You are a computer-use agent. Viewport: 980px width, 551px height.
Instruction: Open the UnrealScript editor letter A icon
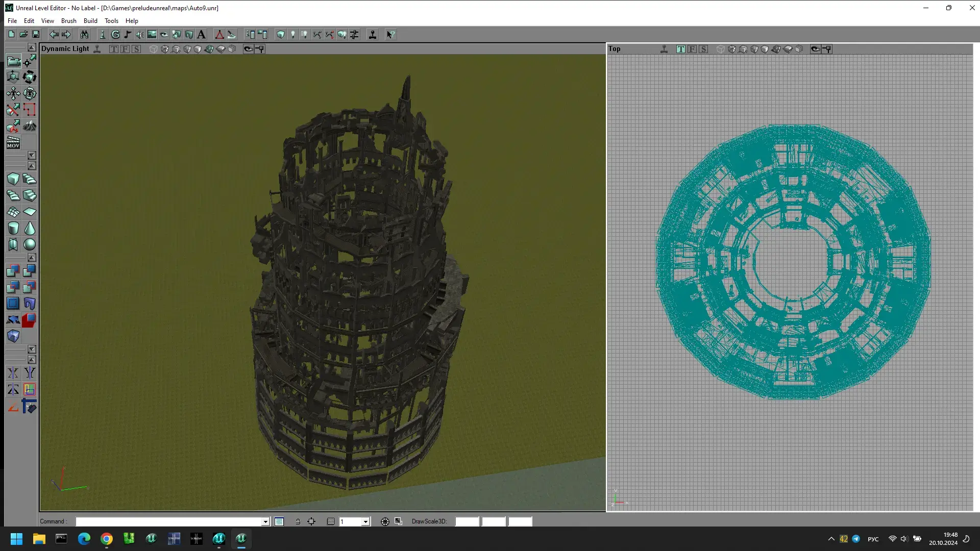pos(201,34)
